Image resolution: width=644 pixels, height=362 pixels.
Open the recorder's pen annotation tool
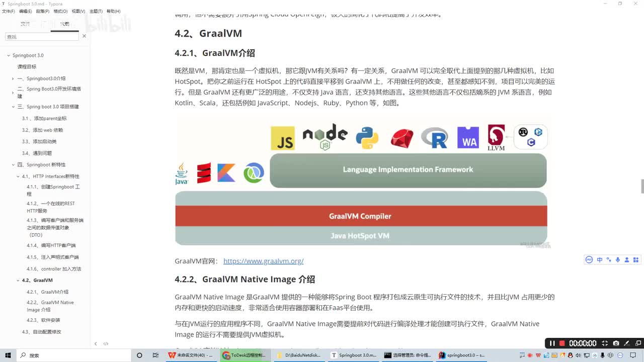click(x=626, y=343)
